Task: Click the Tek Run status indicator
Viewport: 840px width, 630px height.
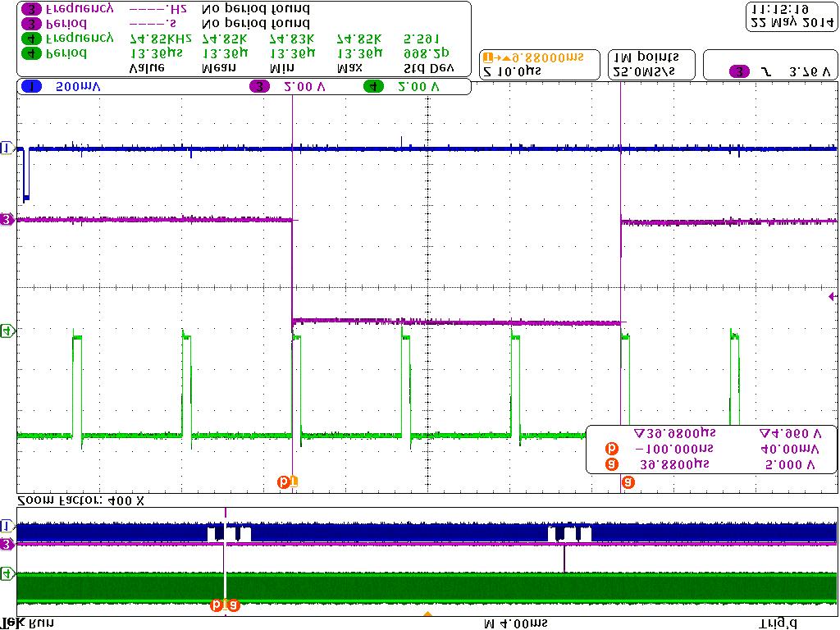Action: click(x=27, y=623)
